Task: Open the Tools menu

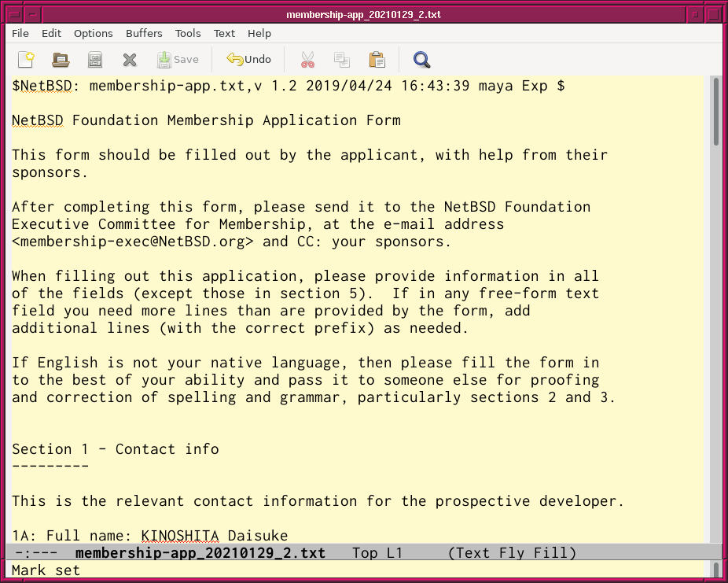Action: click(188, 33)
